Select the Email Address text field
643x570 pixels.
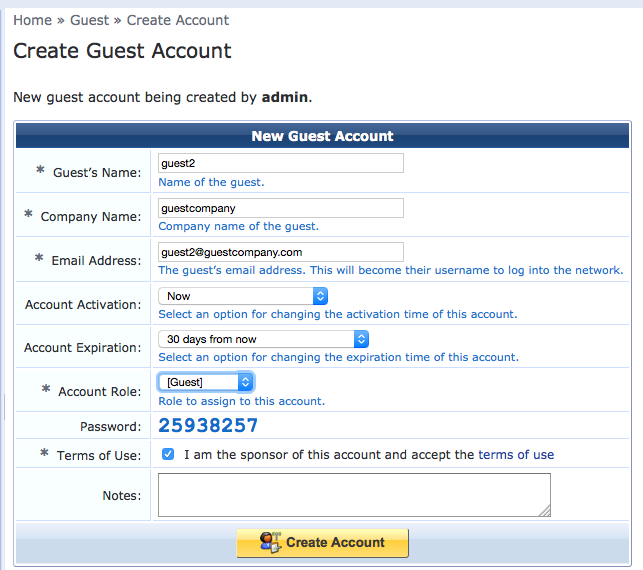tap(280, 252)
